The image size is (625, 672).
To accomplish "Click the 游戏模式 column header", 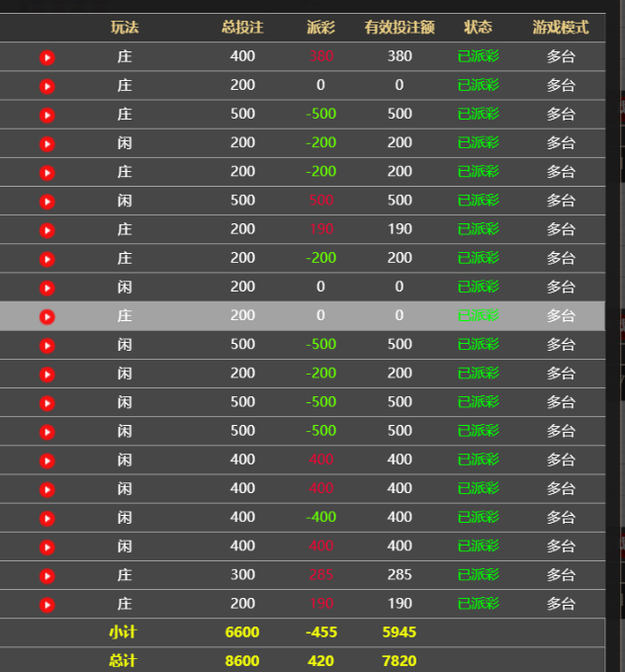I will pos(561,28).
